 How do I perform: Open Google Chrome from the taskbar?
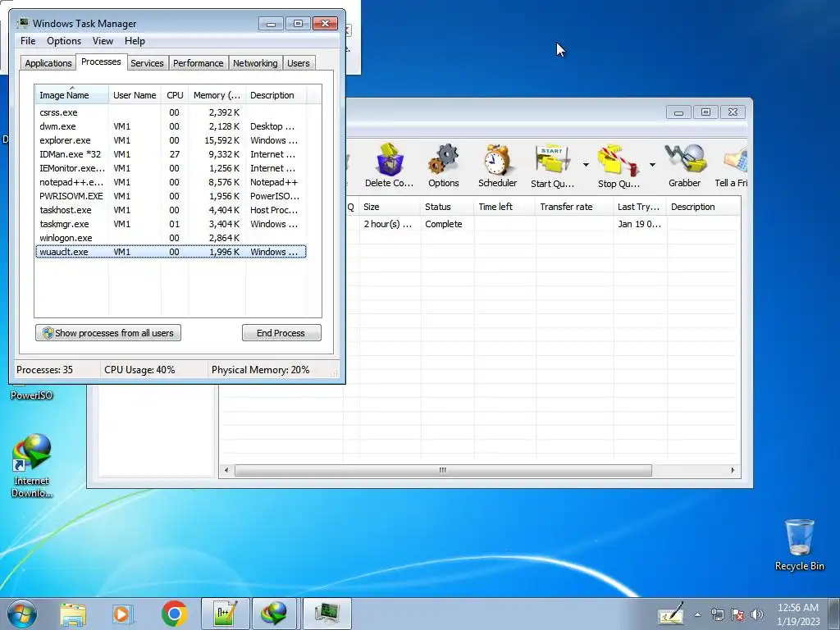[174, 614]
